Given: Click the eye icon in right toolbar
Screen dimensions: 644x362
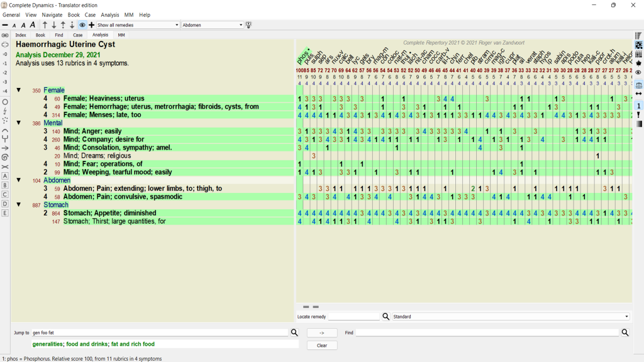Looking at the screenshot, I should (x=639, y=73).
